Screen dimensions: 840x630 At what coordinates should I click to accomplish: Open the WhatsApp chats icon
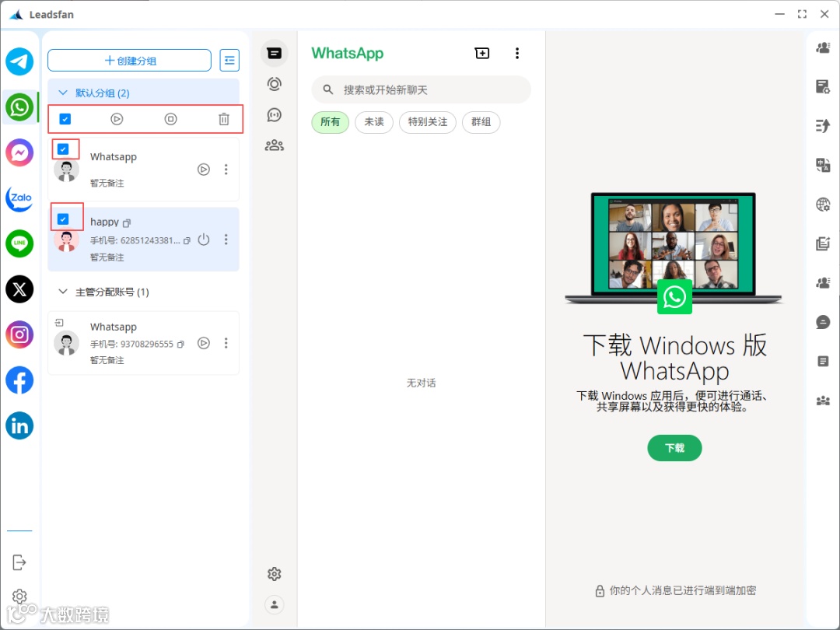point(275,53)
